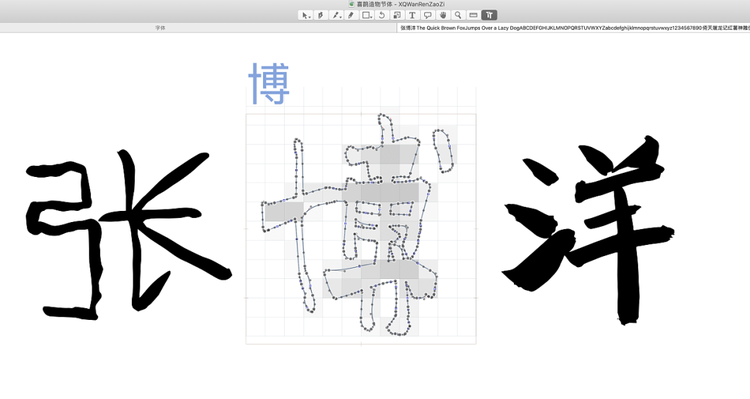750x399 pixels.
Task: Click the document icon in title bar
Action: tap(352, 4)
